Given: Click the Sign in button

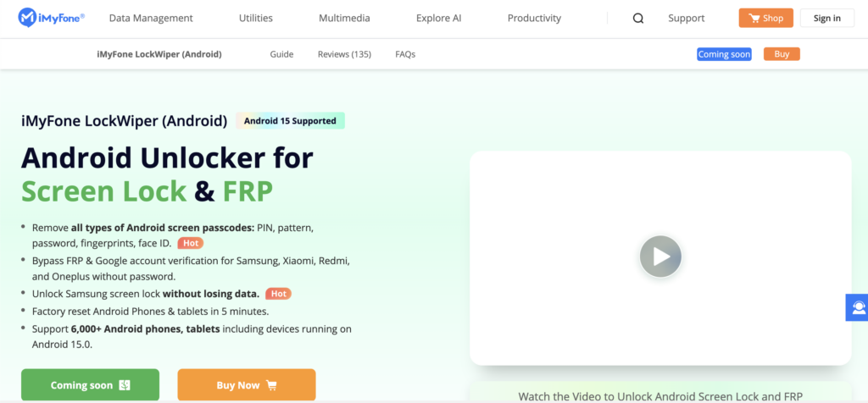Looking at the screenshot, I should click(x=827, y=19).
